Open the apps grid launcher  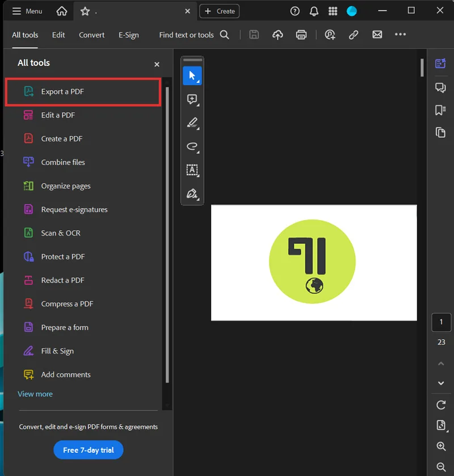click(333, 11)
